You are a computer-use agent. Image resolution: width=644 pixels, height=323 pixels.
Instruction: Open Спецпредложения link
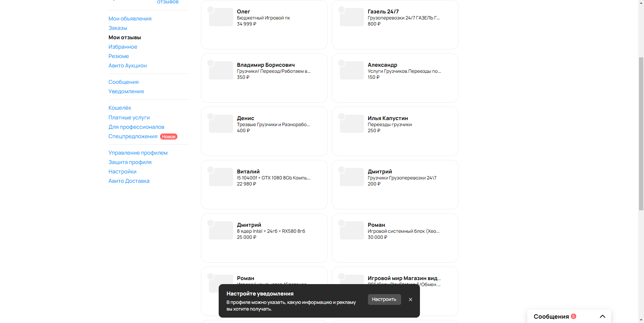(x=133, y=136)
